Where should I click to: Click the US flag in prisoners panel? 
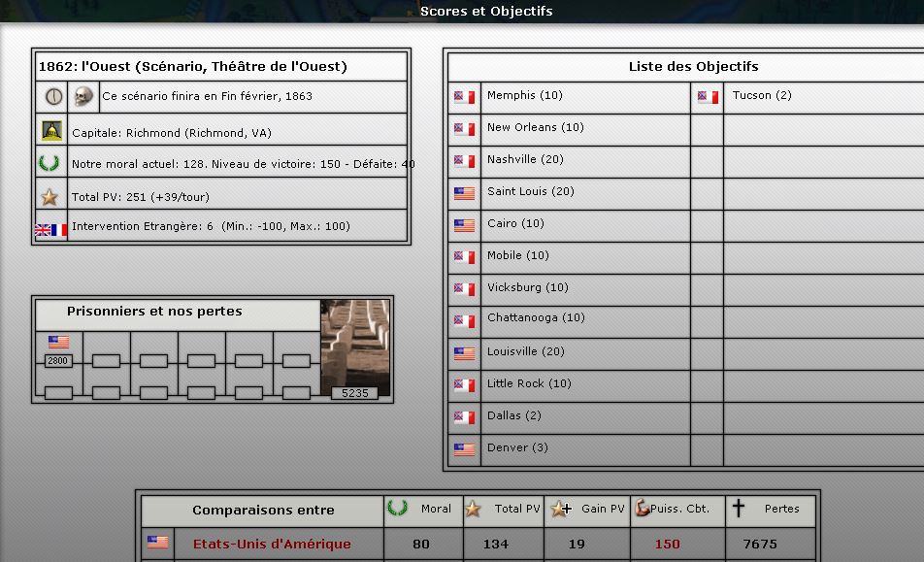[58, 342]
